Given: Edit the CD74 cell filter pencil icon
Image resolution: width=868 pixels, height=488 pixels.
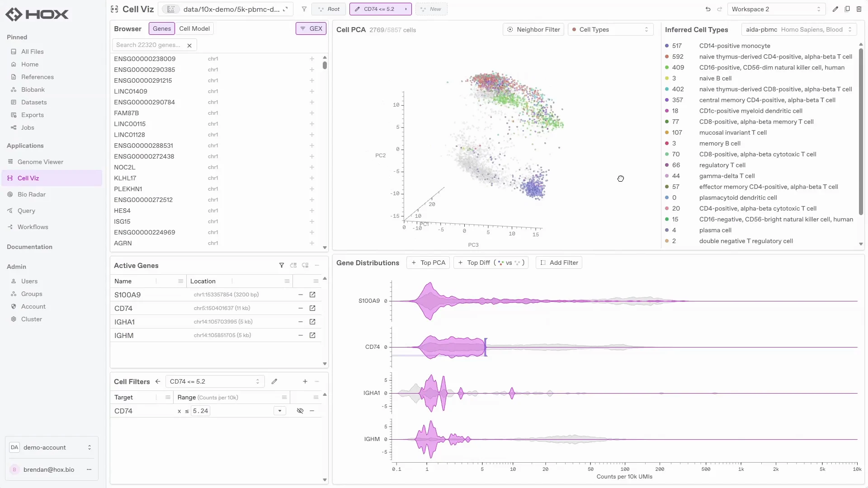Looking at the screenshot, I should (x=274, y=381).
